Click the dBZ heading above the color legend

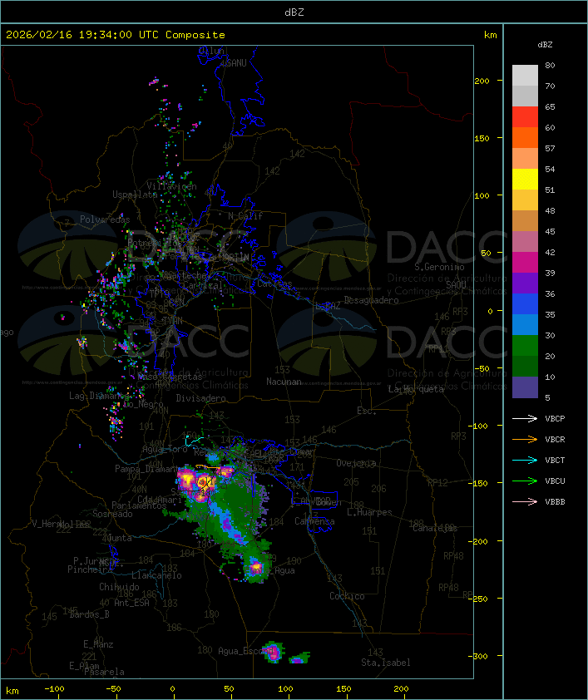pyautogui.click(x=545, y=45)
